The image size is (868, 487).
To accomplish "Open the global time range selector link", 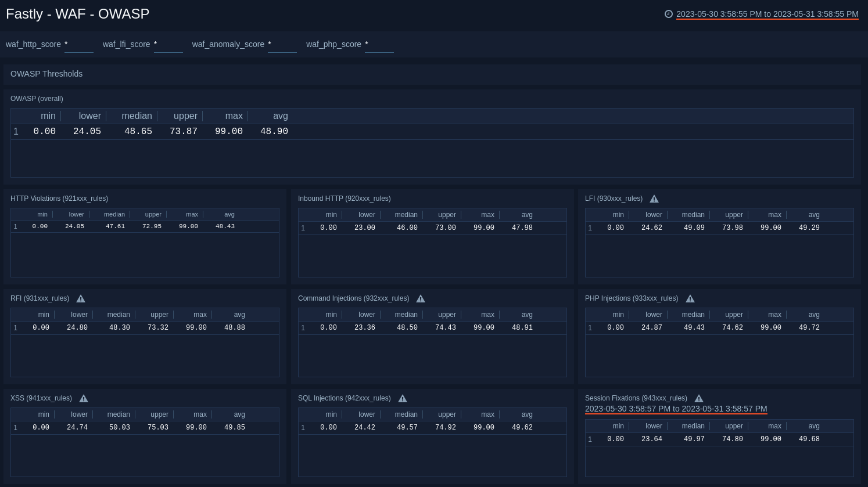I will pos(767,14).
